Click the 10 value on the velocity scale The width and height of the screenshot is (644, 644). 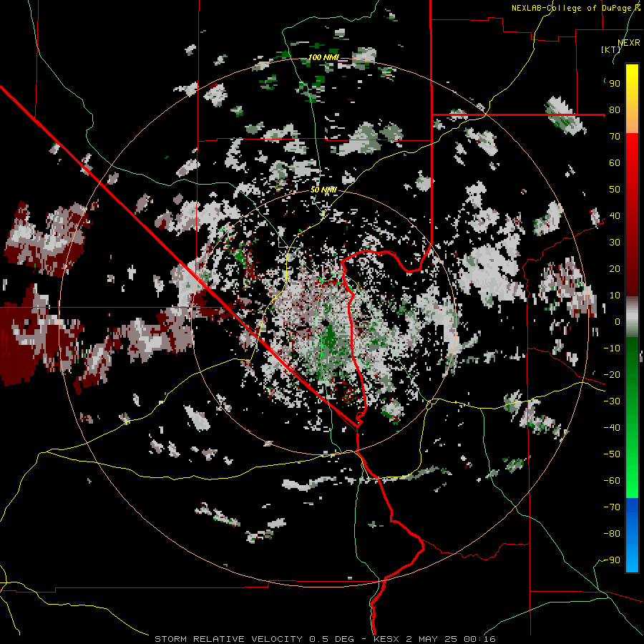point(615,296)
